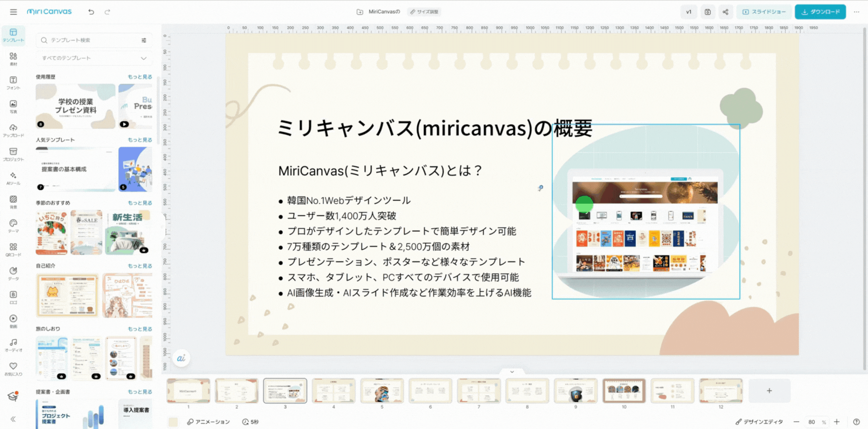Open the folder icon beside document title

[360, 12]
